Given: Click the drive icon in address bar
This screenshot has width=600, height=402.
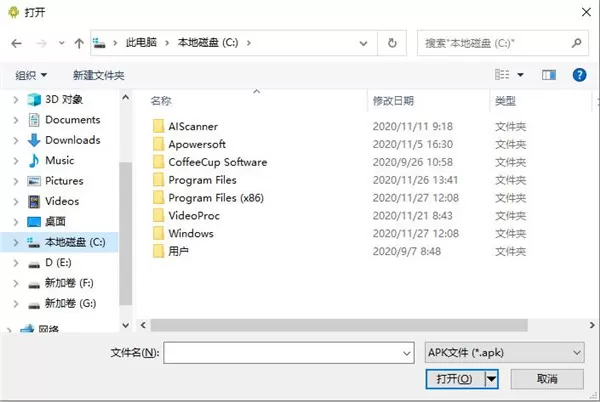Looking at the screenshot, I should coord(99,43).
